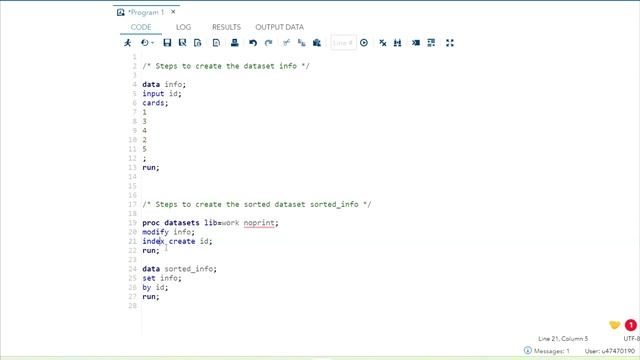The width and height of the screenshot is (640, 360).
Task: Clear all code with the X icon
Action: 382,43
